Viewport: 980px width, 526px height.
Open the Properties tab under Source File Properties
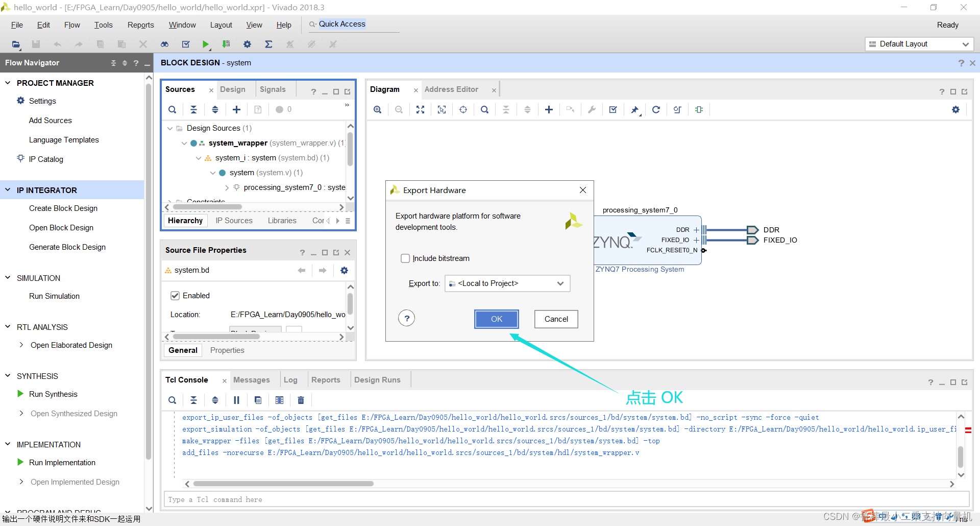[x=227, y=350]
